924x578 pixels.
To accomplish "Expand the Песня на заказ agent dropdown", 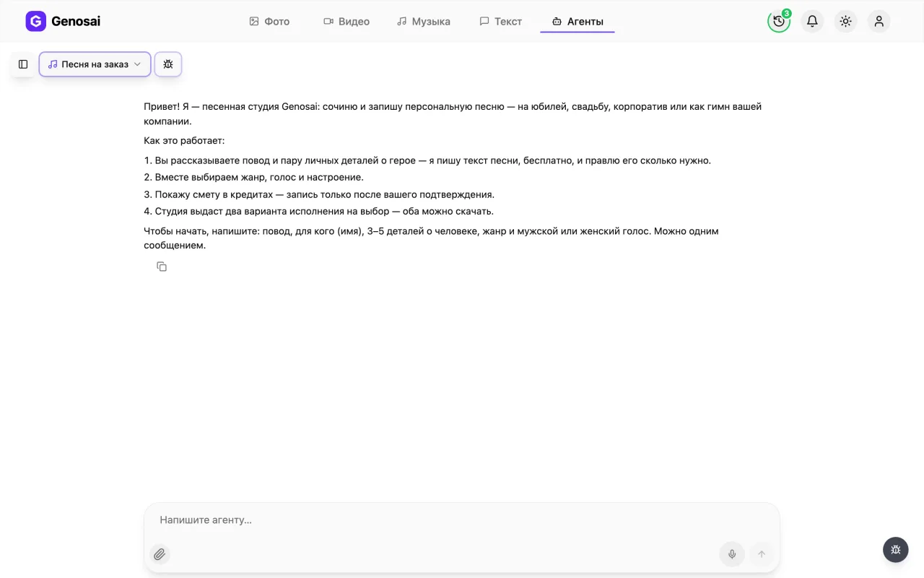I will click(95, 64).
